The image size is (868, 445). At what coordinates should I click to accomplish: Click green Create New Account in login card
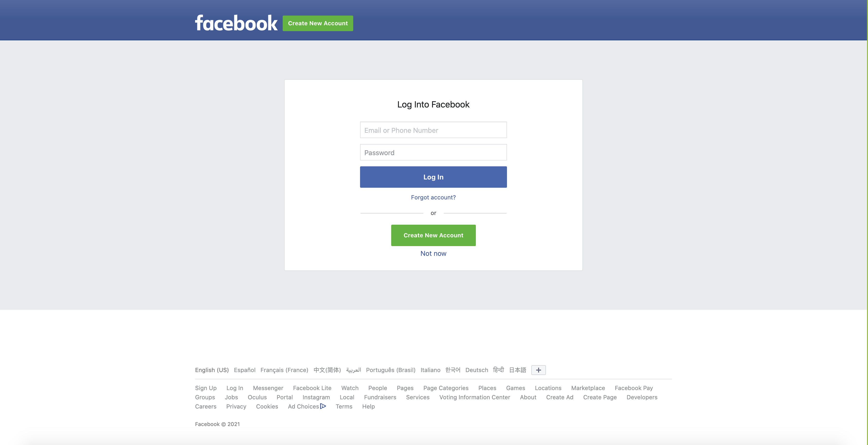[x=433, y=235]
